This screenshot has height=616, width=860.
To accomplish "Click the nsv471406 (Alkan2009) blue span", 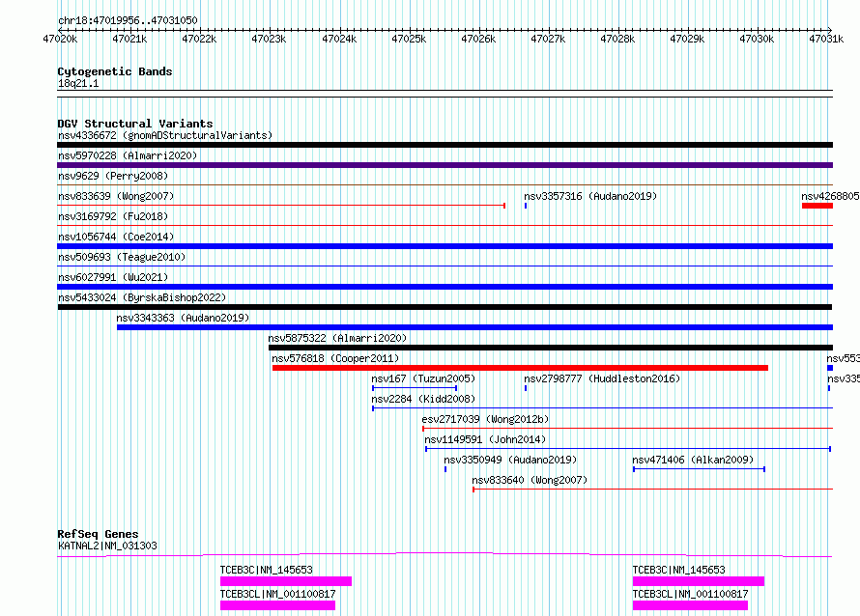I will [699, 469].
